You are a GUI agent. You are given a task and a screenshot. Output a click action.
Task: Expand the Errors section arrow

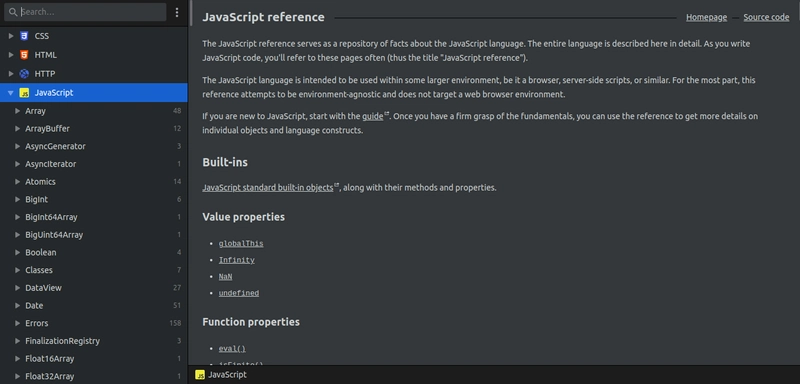17,323
